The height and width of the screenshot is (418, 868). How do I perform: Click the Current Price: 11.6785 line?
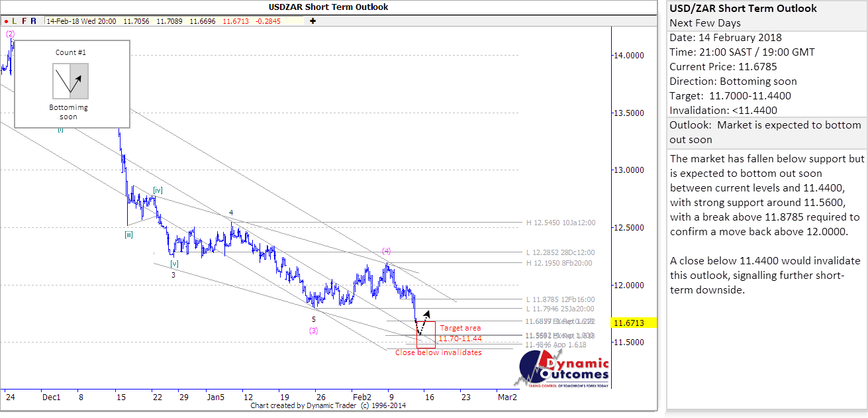tap(724, 67)
